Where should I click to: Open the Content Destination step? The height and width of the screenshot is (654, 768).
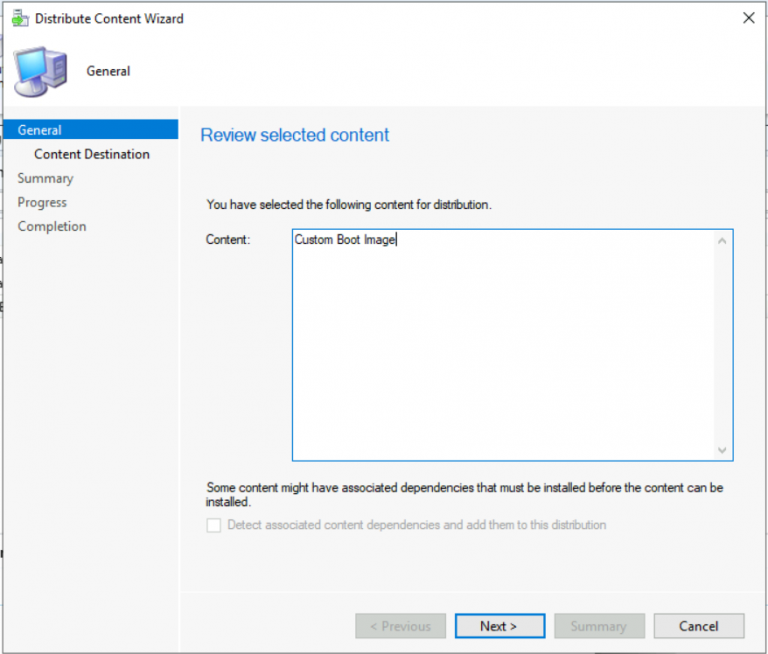pos(92,154)
